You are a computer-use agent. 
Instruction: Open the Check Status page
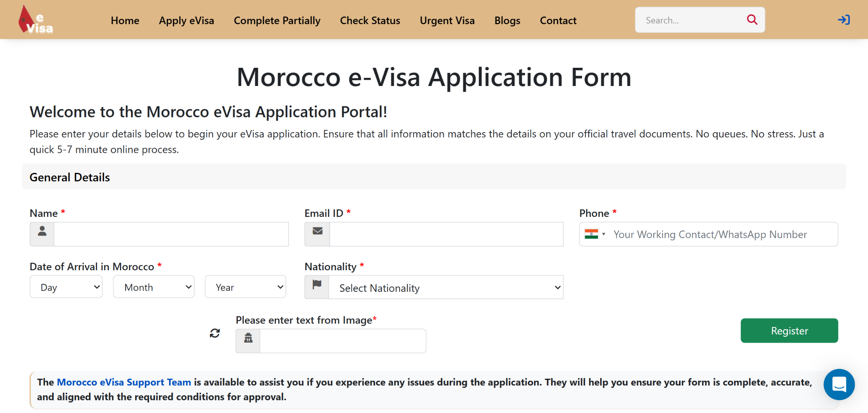[x=370, y=20]
